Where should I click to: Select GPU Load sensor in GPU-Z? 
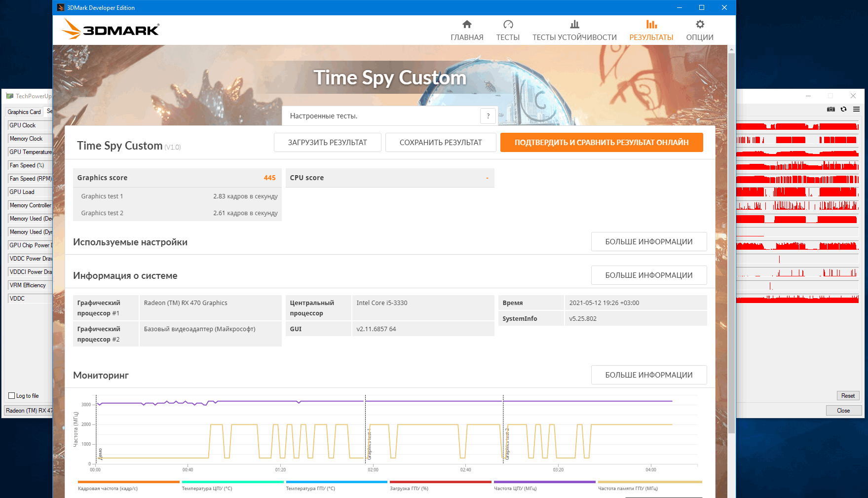coord(30,192)
